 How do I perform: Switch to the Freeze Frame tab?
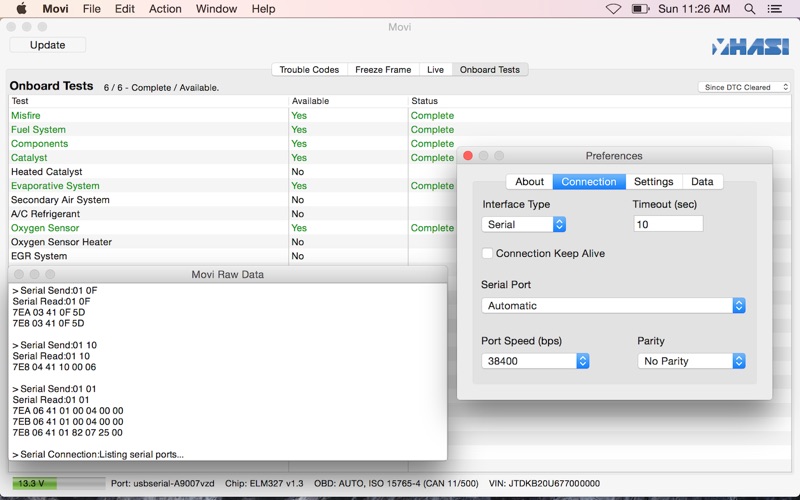pyautogui.click(x=383, y=69)
